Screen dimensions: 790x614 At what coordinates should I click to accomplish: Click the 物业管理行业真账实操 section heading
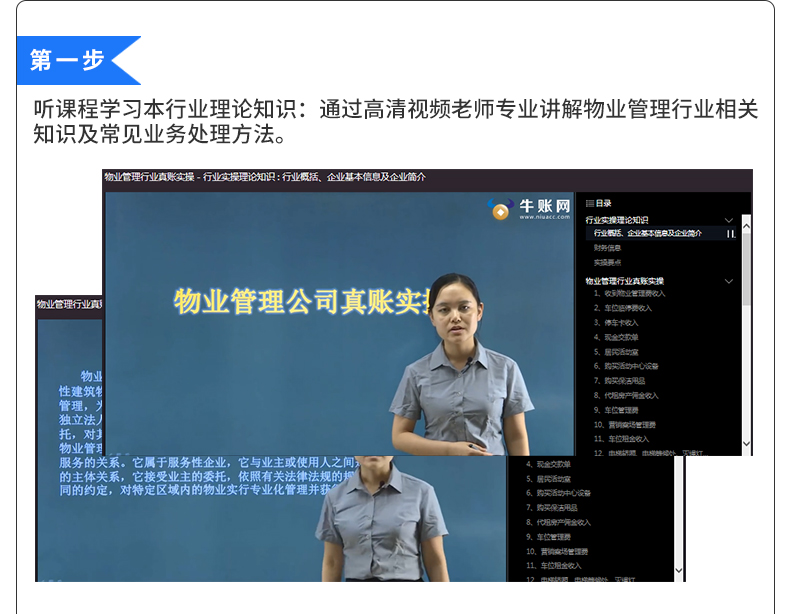pyautogui.click(x=625, y=281)
